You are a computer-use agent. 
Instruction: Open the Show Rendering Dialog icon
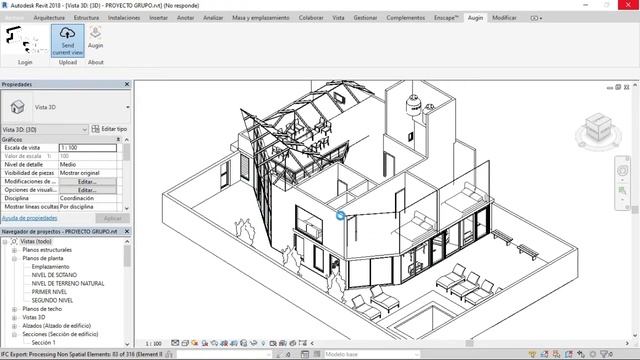pyautogui.click(x=214, y=343)
